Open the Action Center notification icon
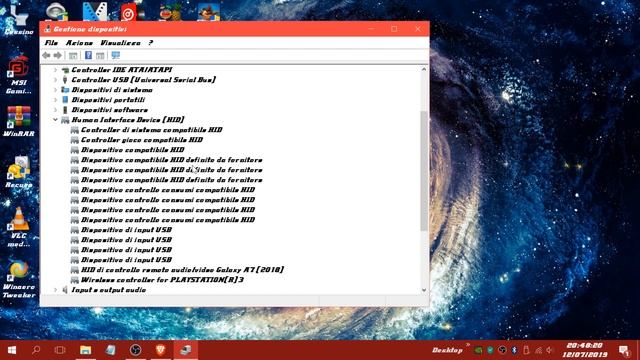The width and height of the screenshot is (640, 360). click(624, 350)
